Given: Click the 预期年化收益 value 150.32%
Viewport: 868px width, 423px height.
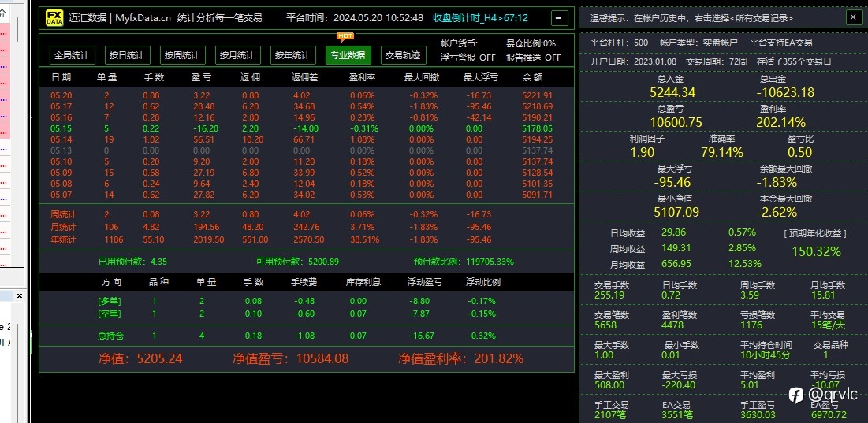Looking at the screenshot, I should tap(816, 251).
